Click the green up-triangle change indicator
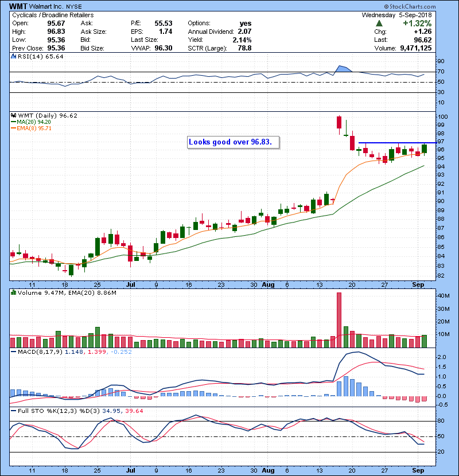The height and width of the screenshot is (476, 459). pyautogui.click(x=379, y=24)
